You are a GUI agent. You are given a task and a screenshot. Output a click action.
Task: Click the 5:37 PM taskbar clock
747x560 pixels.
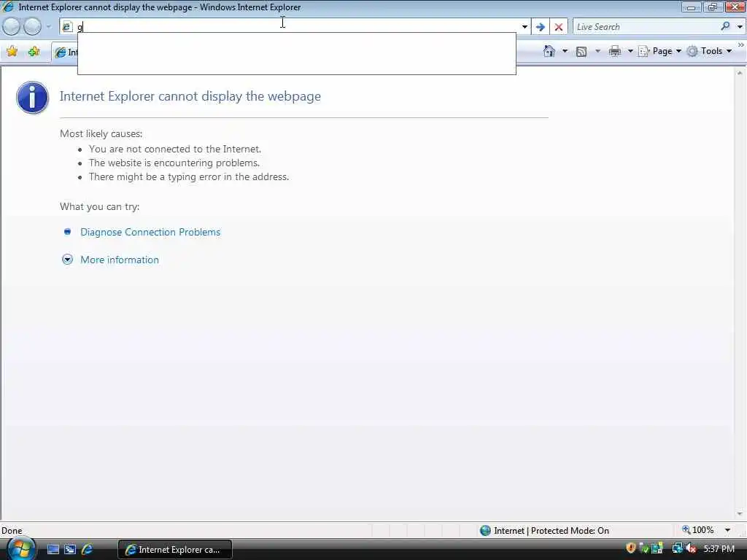tap(719, 549)
